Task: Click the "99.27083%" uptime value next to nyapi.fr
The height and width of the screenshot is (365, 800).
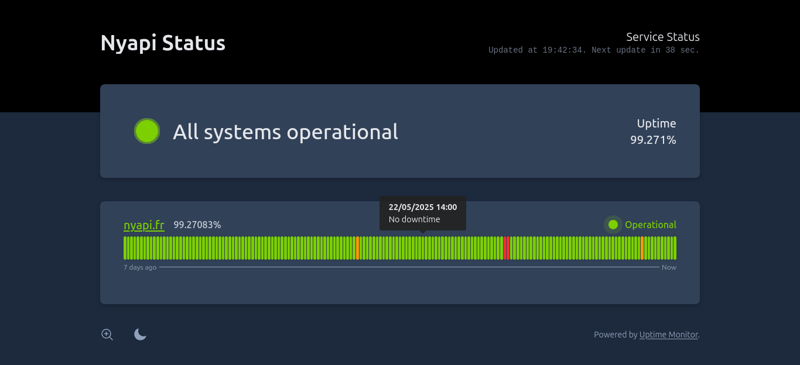Action: [x=197, y=225]
